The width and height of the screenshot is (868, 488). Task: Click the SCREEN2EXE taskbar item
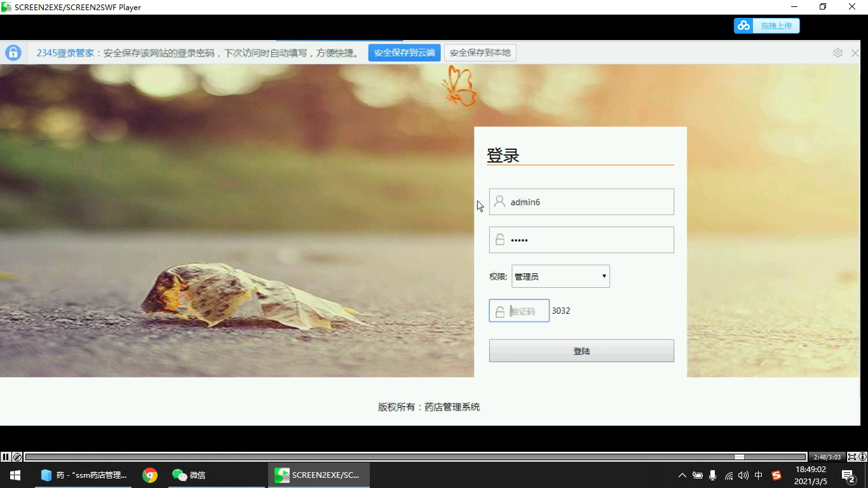coord(319,475)
